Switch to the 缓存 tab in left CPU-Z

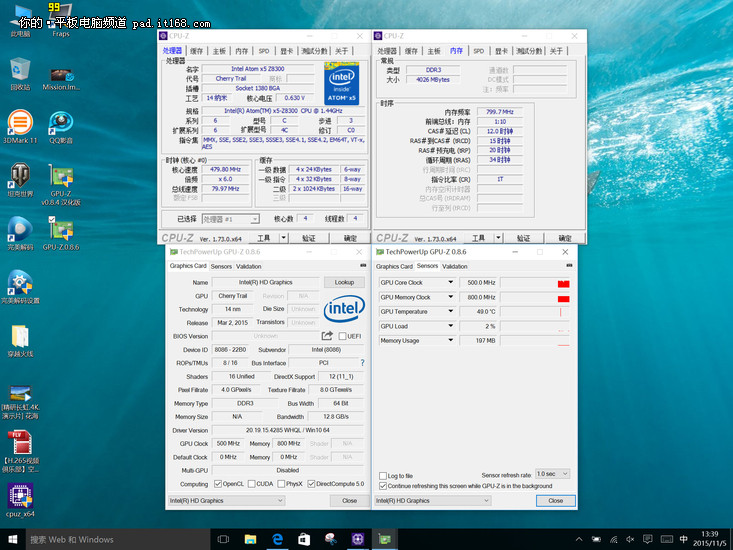(x=196, y=51)
